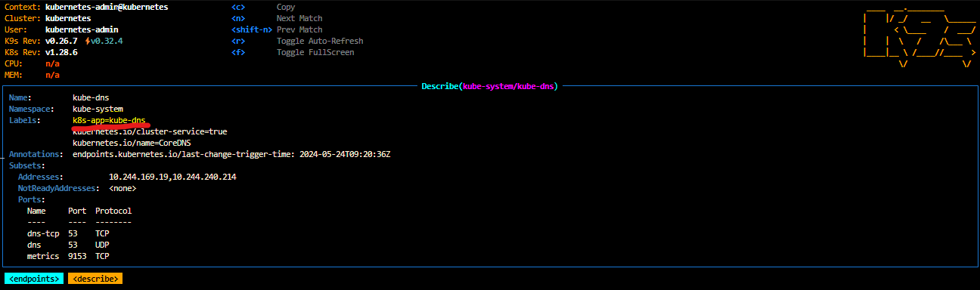Click the Protocol column header
The height and width of the screenshot is (290, 980).
click(113, 211)
